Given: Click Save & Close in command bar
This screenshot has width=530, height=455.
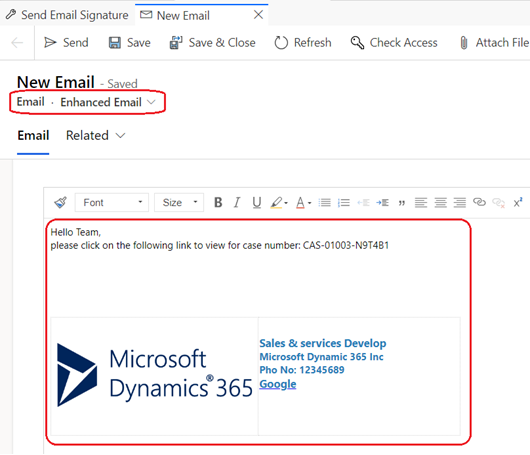Looking at the screenshot, I should pyautogui.click(x=212, y=43).
